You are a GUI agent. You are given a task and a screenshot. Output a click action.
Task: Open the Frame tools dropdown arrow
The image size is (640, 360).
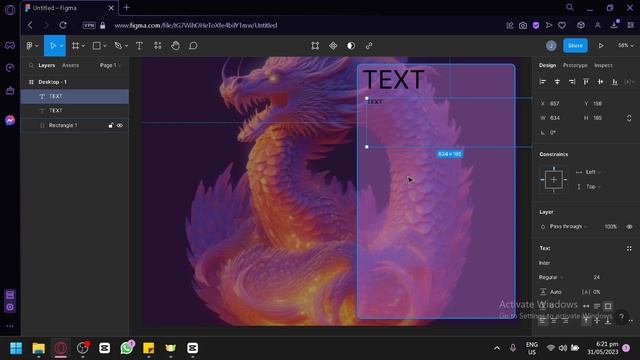(83, 46)
